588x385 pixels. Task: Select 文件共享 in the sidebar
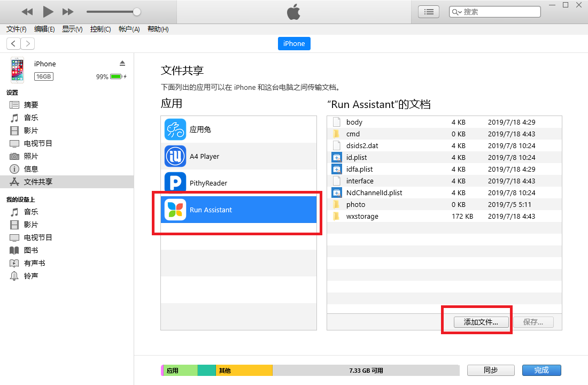click(x=67, y=182)
